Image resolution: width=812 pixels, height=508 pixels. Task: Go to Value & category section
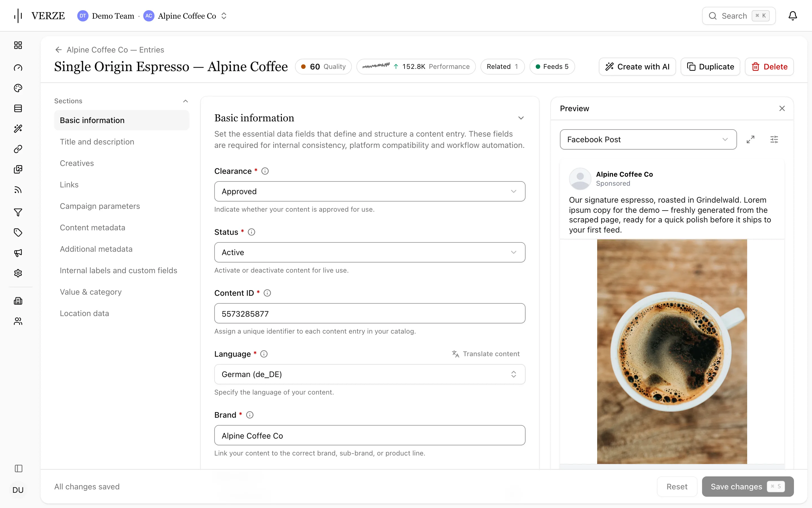pyautogui.click(x=91, y=292)
